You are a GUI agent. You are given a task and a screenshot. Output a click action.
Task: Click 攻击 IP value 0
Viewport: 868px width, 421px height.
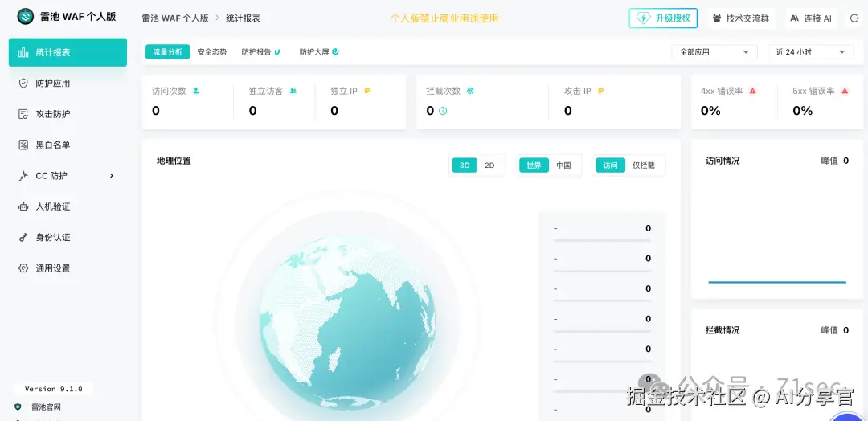pos(568,111)
